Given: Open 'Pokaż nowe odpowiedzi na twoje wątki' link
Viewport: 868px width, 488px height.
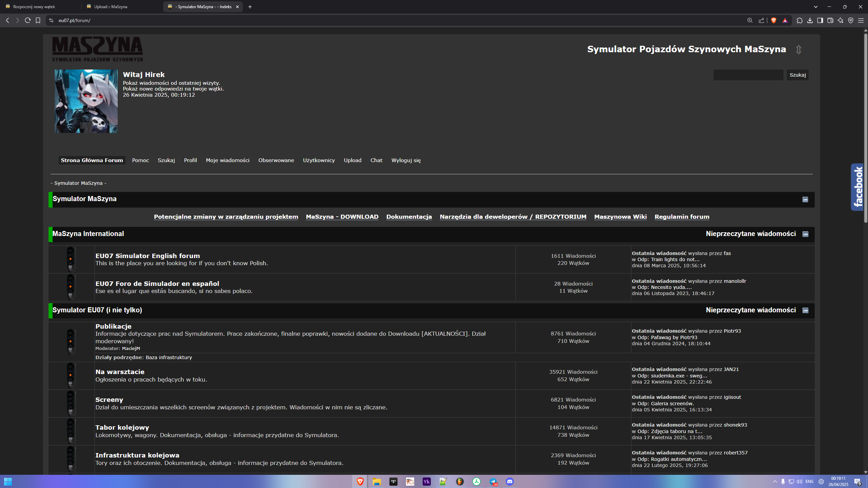Looking at the screenshot, I should pyautogui.click(x=173, y=89).
